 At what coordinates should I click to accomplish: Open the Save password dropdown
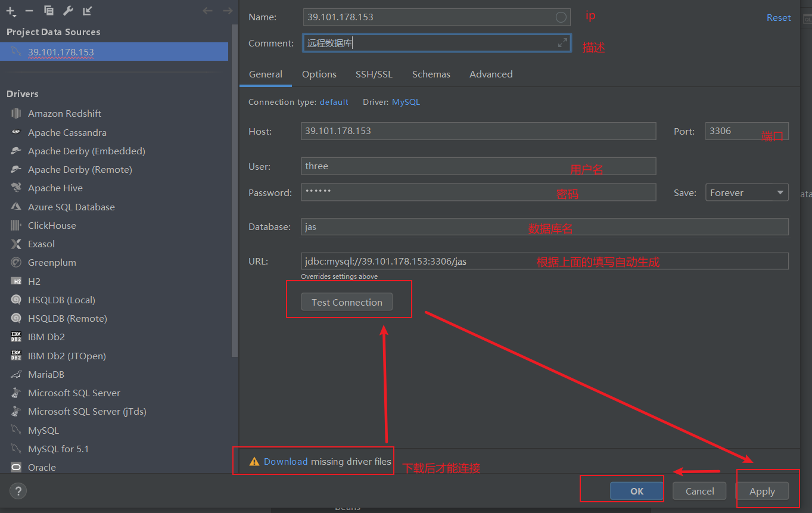tap(747, 192)
